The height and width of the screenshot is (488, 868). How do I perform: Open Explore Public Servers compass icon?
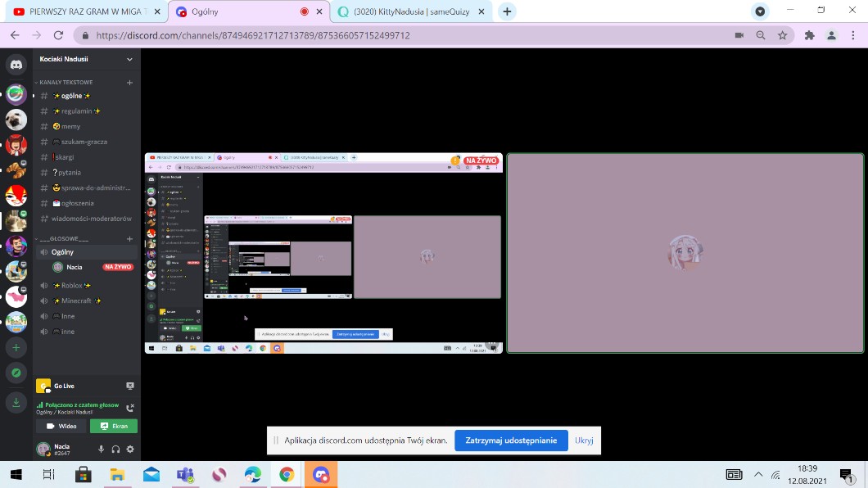pyautogui.click(x=16, y=373)
